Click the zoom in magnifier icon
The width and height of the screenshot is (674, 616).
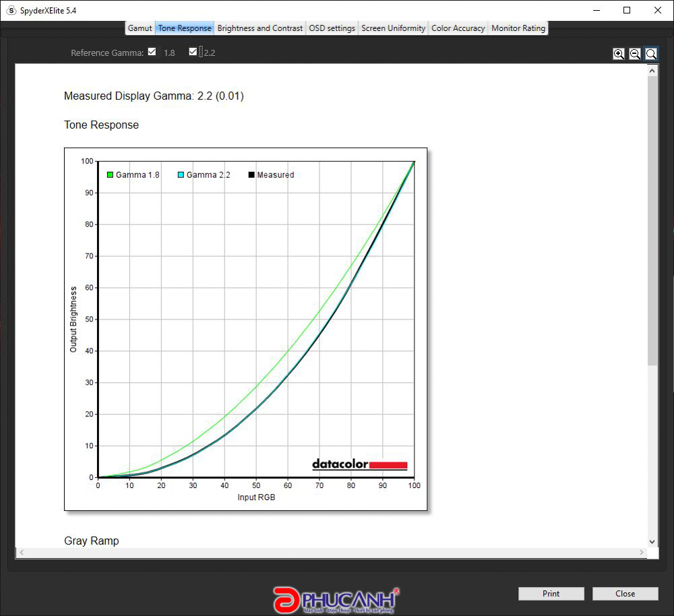619,54
